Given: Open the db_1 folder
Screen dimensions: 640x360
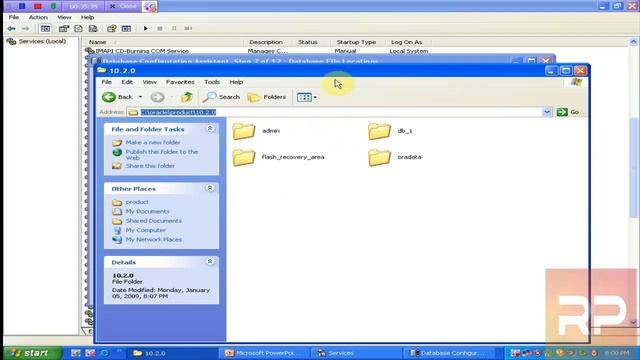Looking at the screenshot, I should point(390,131).
